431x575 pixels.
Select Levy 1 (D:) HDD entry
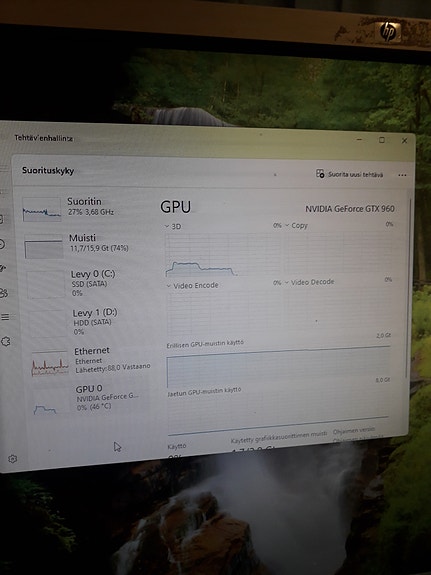click(x=91, y=322)
